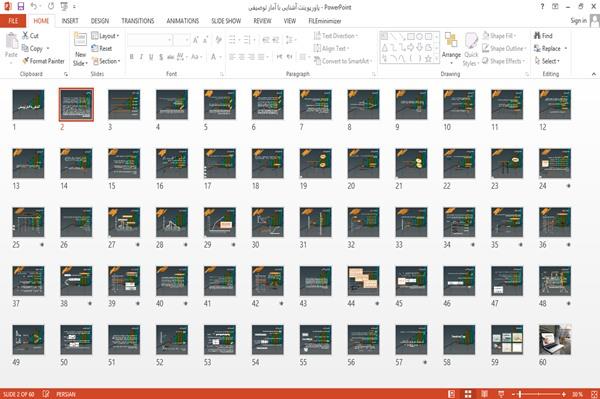Click the Copy icon in Clipboard group

pos(25,48)
